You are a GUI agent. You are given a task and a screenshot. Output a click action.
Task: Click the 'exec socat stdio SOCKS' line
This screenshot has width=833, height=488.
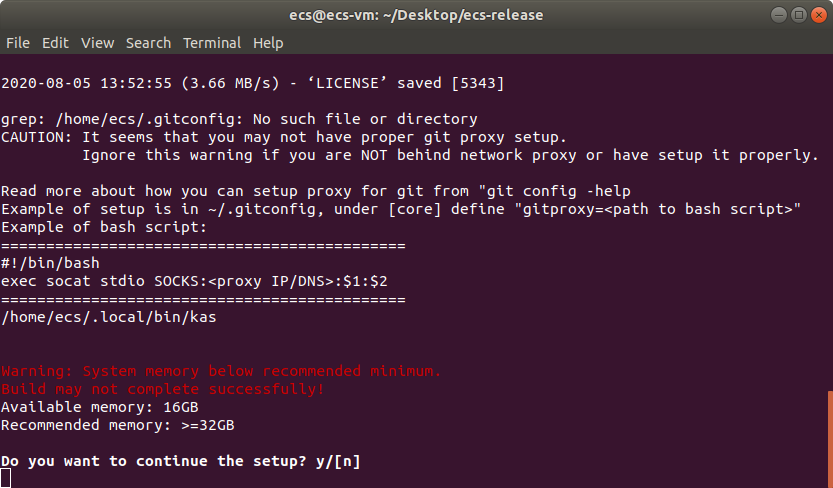tap(194, 281)
